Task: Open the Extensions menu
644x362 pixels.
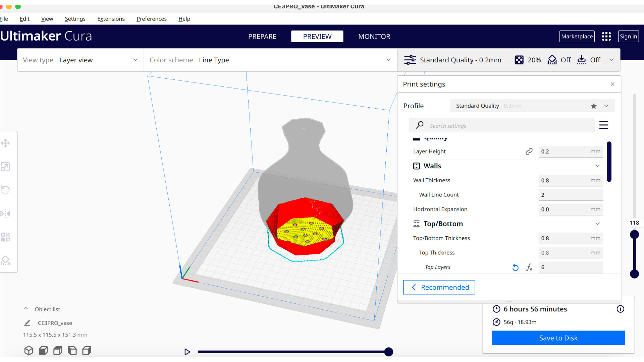Action: [x=111, y=19]
